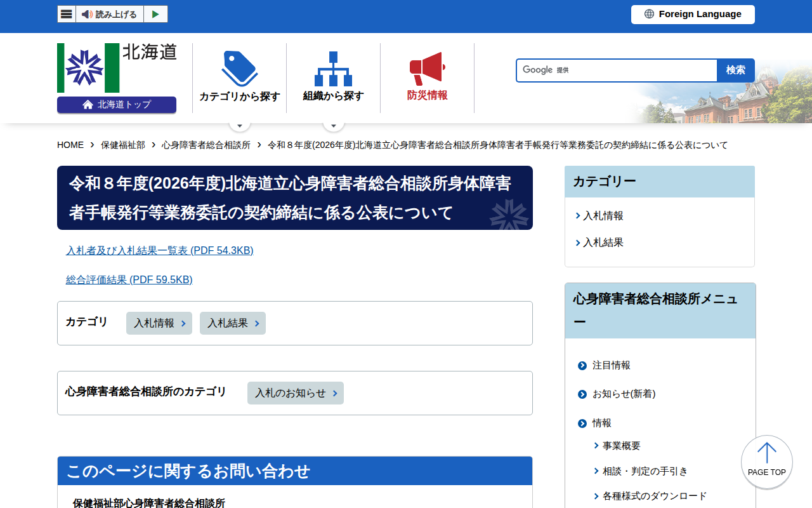The image size is (812, 508).
Task: Open 入札情報 in sidebar カテゴリー
Action: point(603,216)
